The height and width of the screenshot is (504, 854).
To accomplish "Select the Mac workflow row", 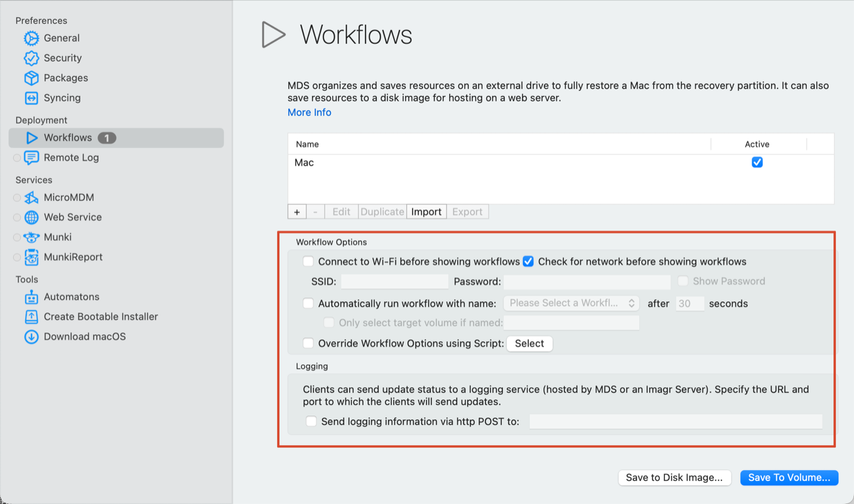I will (x=561, y=163).
